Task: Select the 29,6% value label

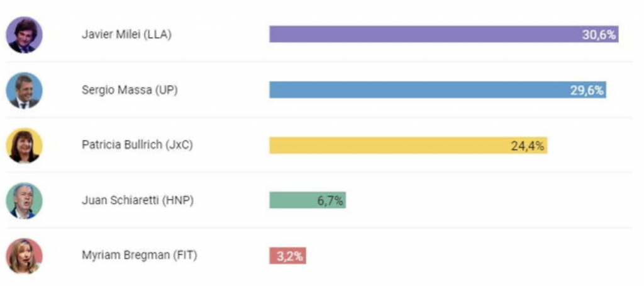Action: tap(587, 90)
